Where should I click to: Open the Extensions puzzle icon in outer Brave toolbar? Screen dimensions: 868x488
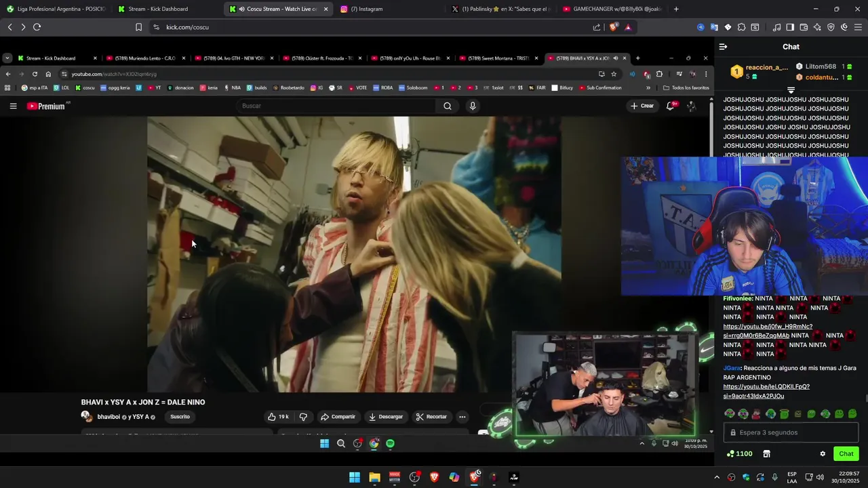click(741, 27)
